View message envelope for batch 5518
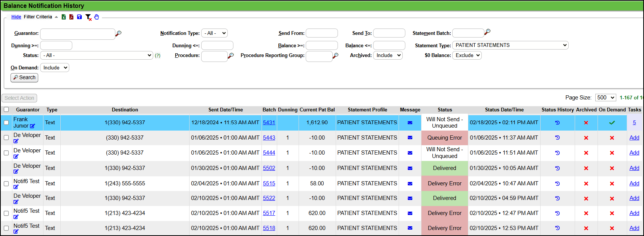 [x=410, y=228]
